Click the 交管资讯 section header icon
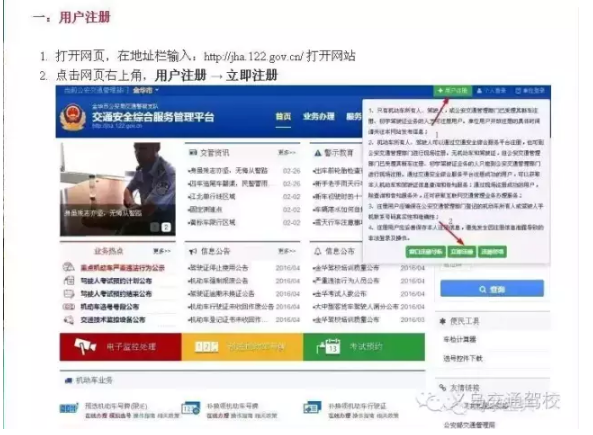593x435 pixels. click(x=193, y=152)
